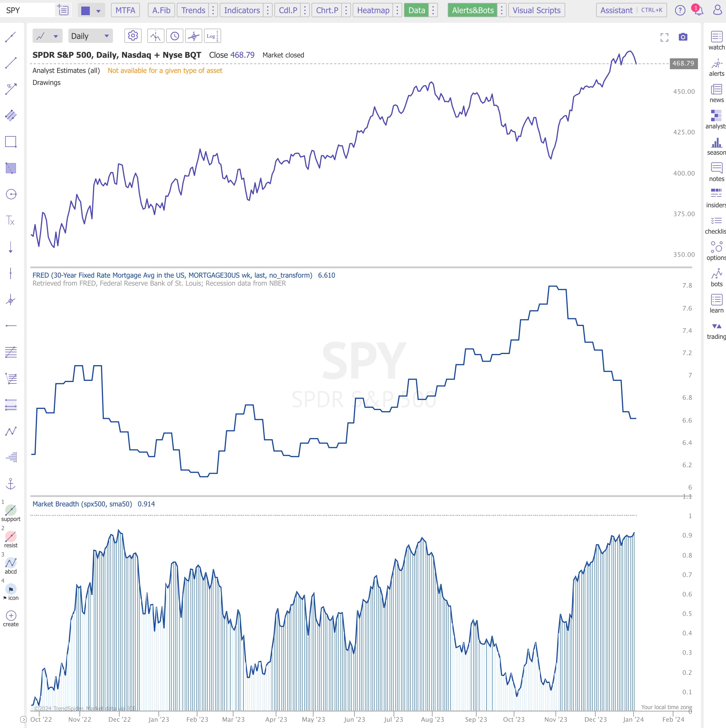This screenshot has height=728, width=726.
Task: Expand the Daily timeframe dropdown
Action: [x=90, y=36]
